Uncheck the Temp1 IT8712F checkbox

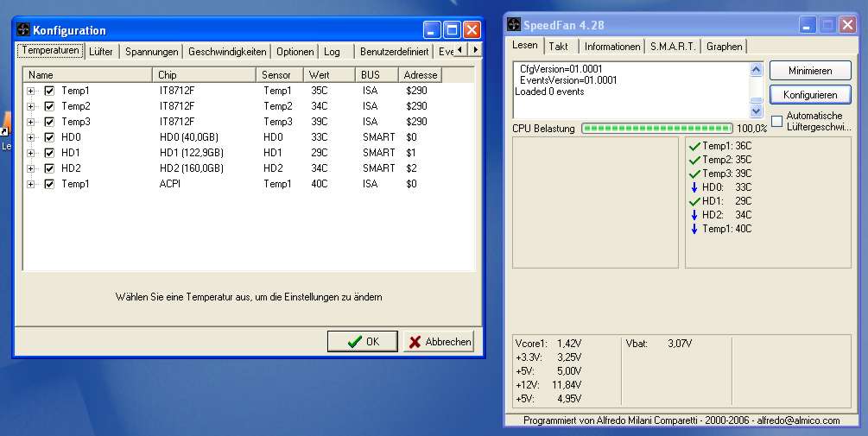49,91
